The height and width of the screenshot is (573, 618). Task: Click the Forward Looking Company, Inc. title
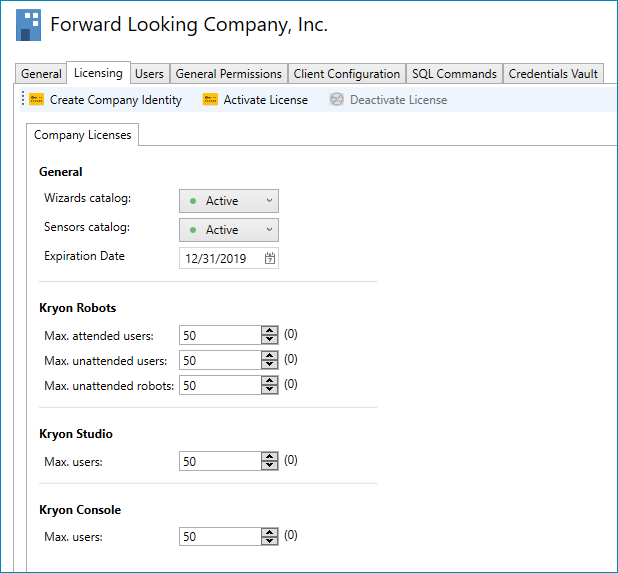[x=189, y=25]
